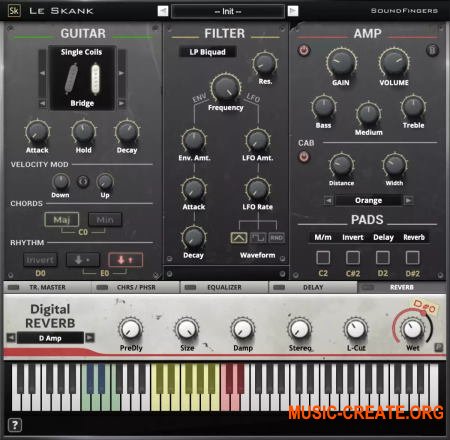Open the Init preset name field
This screenshot has width=450, height=440.
[228, 11]
